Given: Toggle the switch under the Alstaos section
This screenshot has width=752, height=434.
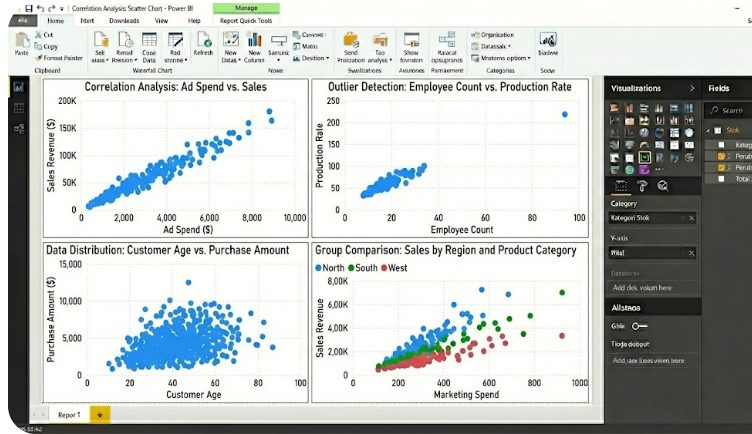Looking at the screenshot, I should [640, 326].
